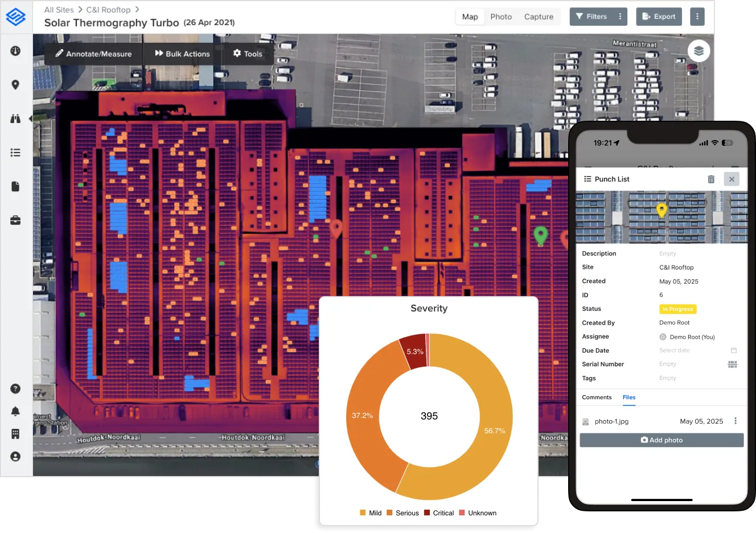Viewport: 756px width, 533px height.
Task: Click the Filters button
Action: tap(592, 17)
